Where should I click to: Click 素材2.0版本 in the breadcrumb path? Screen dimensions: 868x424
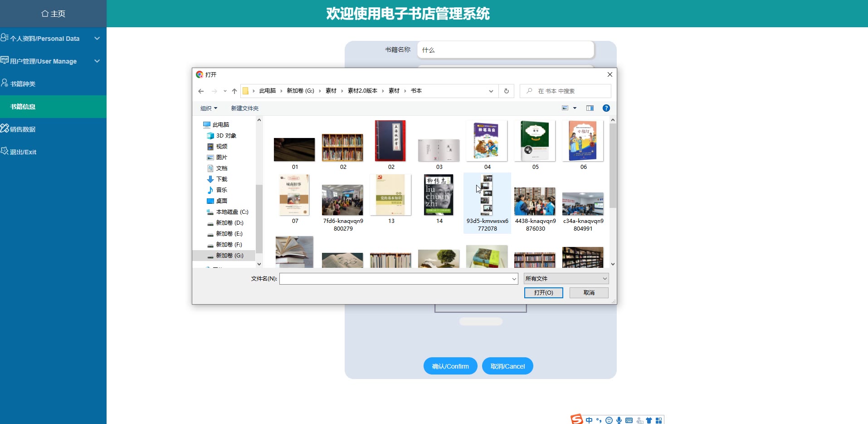362,91
